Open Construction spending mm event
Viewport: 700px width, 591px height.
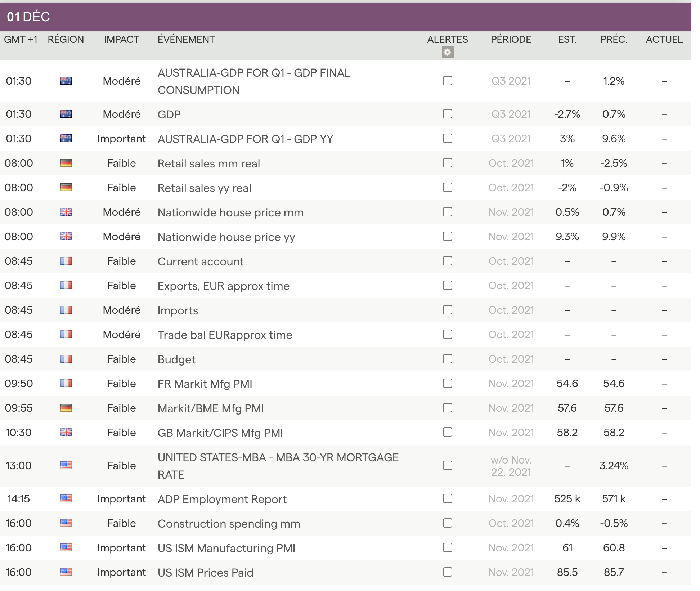pos(229,524)
